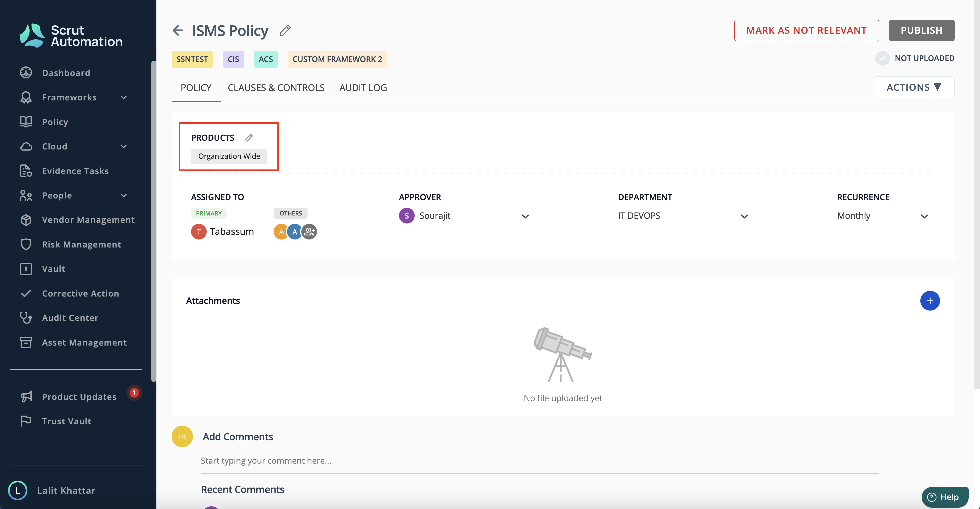The height and width of the screenshot is (509, 980).
Task: Click the People icon in sidebar
Action: (x=26, y=195)
